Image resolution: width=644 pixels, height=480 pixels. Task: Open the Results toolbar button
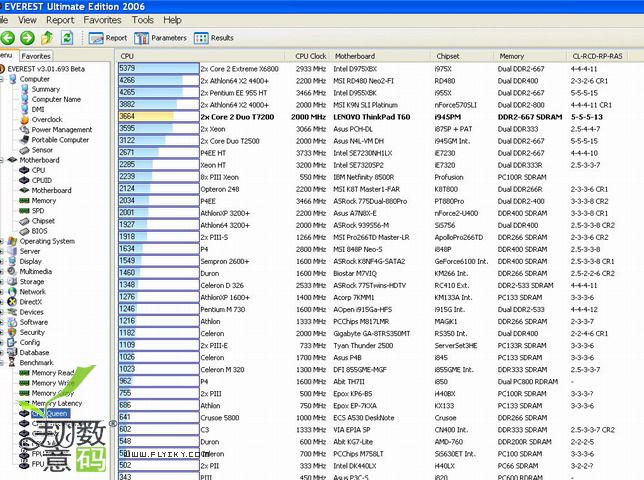click(x=214, y=38)
